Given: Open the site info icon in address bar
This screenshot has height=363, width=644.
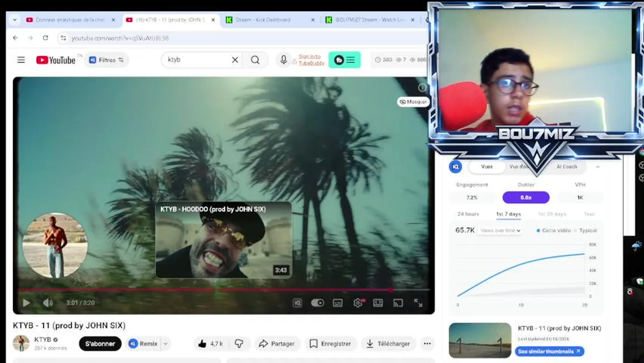Looking at the screenshot, I should coord(63,38).
